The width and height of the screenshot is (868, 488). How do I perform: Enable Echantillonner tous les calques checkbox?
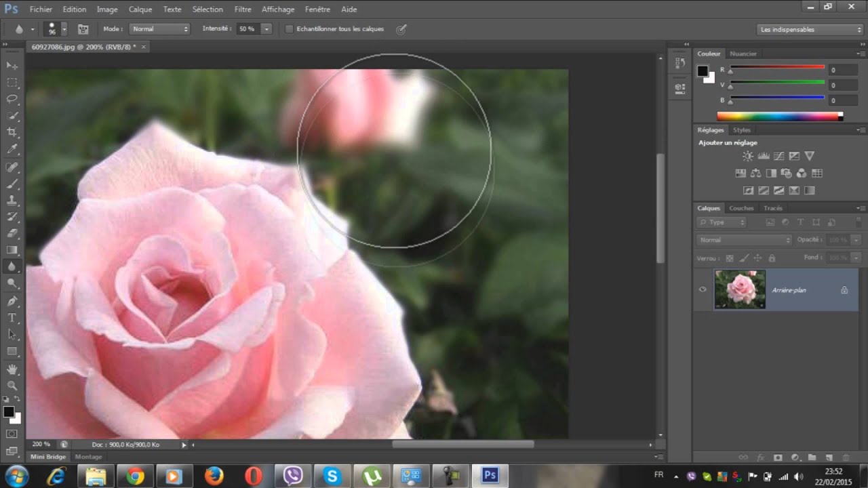tap(289, 29)
